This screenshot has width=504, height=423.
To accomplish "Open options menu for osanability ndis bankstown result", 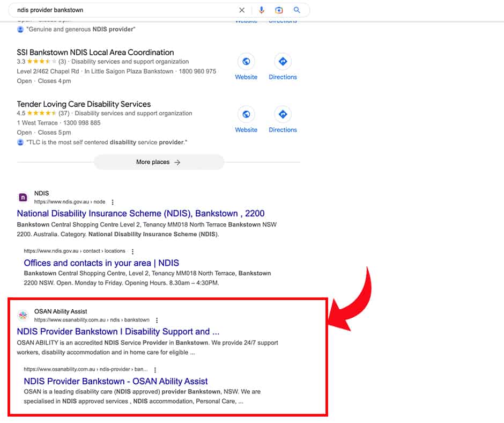I will coord(157,320).
